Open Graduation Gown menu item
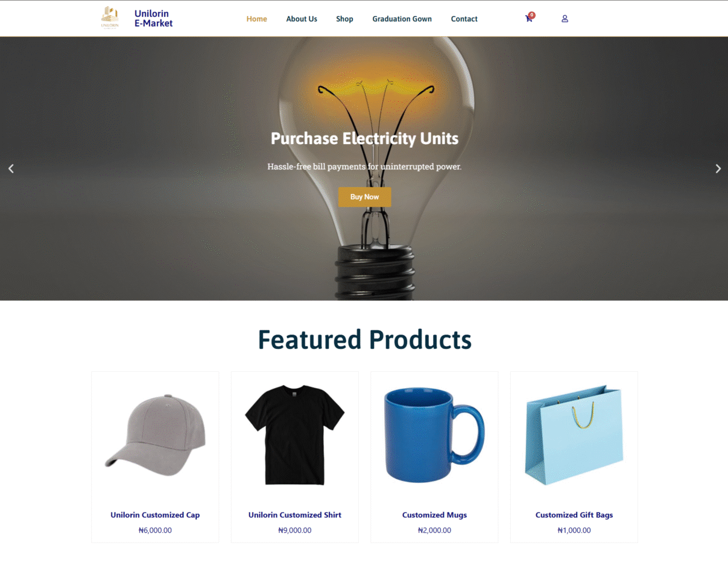728x563 pixels. pyautogui.click(x=402, y=19)
